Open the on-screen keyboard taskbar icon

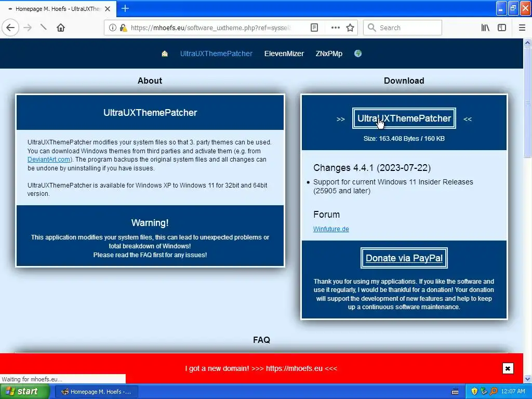(x=455, y=392)
